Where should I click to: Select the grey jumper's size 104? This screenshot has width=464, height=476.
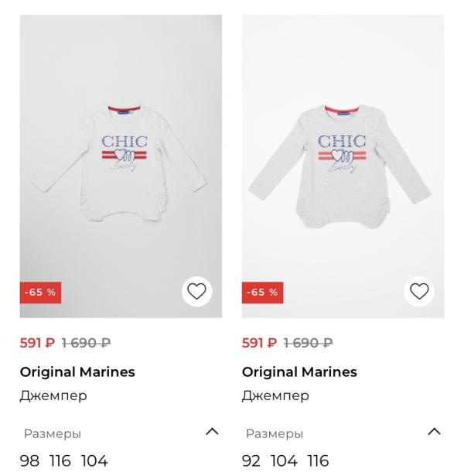[284, 461]
